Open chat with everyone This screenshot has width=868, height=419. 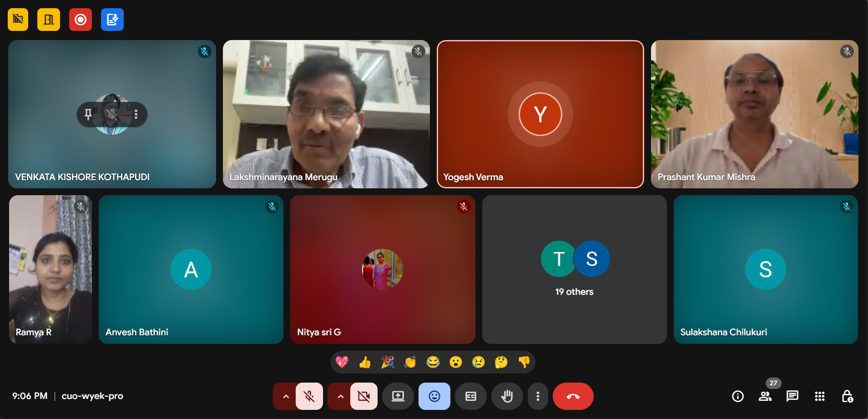(792, 396)
